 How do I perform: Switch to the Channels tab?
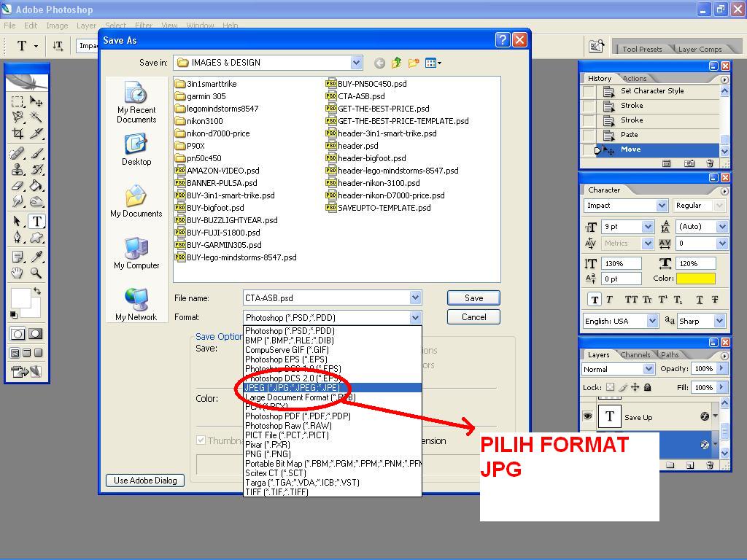(635, 354)
